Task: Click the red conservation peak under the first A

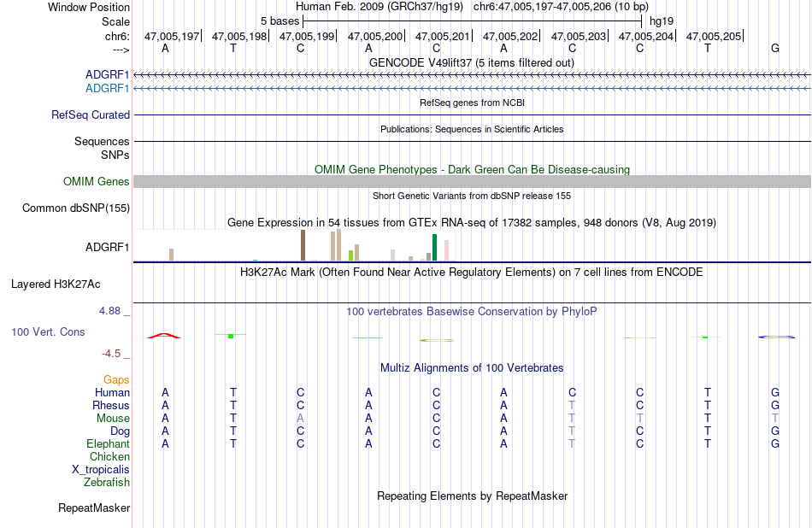Action: pyautogui.click(x=164, y=336)
